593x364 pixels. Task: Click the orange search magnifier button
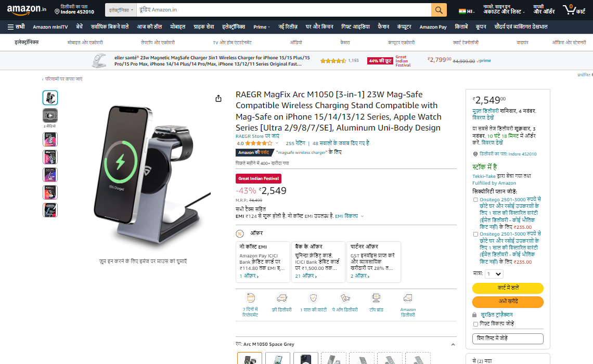439,10
